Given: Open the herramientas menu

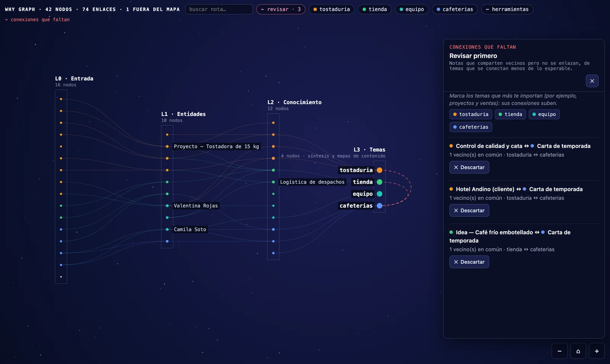Looking at the screenshot, I should 507,9.
